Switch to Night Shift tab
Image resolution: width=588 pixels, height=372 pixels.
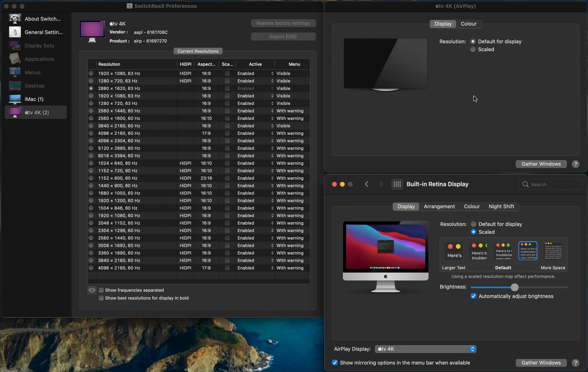click(501, 206)
